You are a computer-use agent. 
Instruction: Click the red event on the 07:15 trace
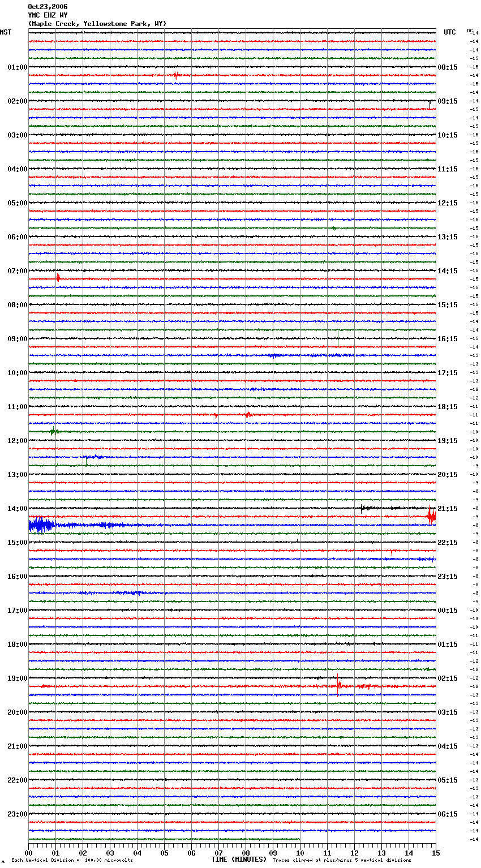coord(58,277)
